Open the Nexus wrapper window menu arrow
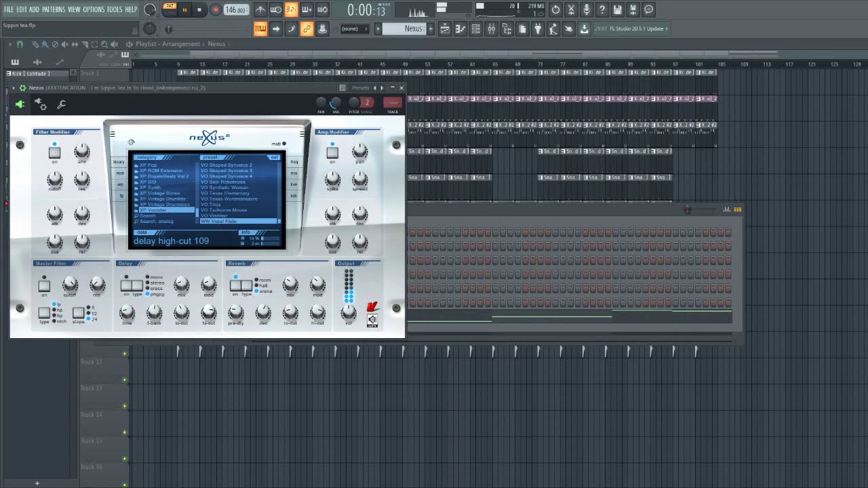Screen dimensions: 868x488 (x=13, y=87)
